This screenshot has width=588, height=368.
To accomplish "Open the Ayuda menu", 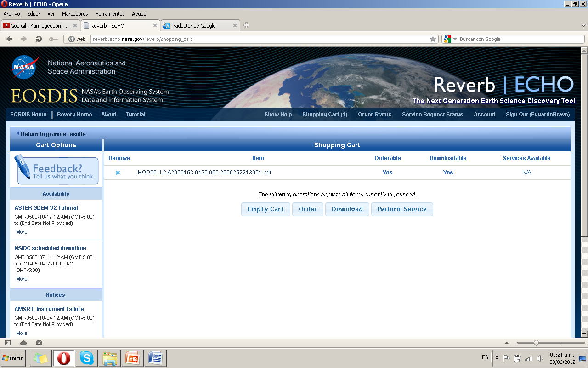I will tap(139, 14).
